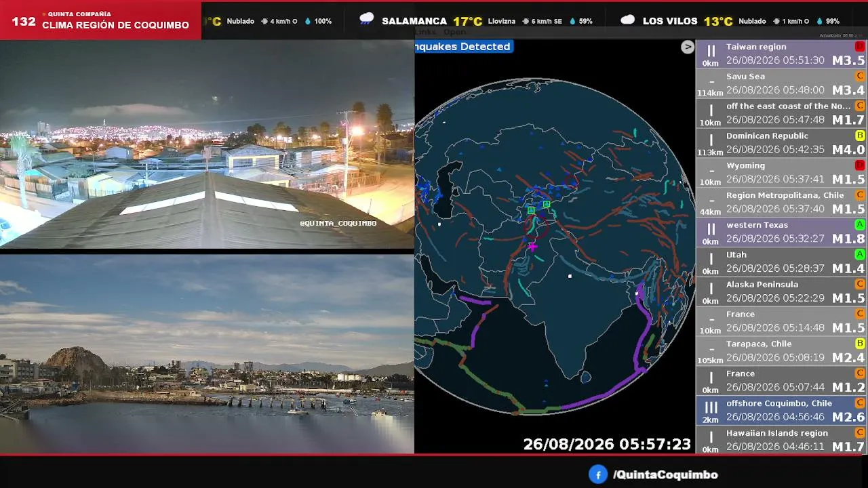
Task: Select the Region Metropolitana, Chile entry
Action: pyautogui.click(x=782, y=203)
